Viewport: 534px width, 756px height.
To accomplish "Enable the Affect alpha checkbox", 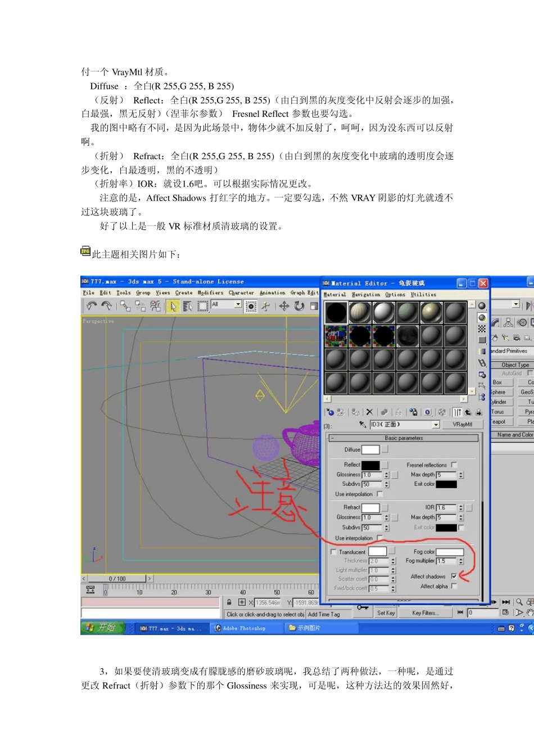I will point(454,587).
